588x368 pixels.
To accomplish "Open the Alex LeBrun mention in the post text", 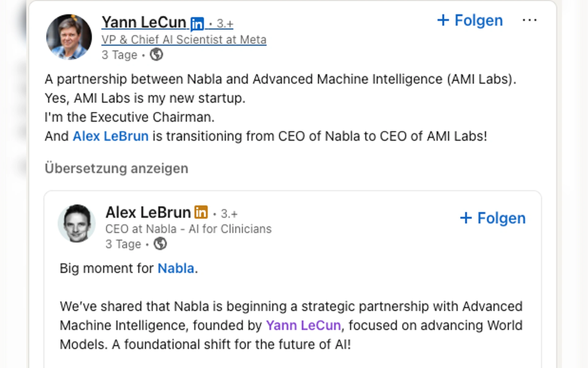I will coord(110,136).
